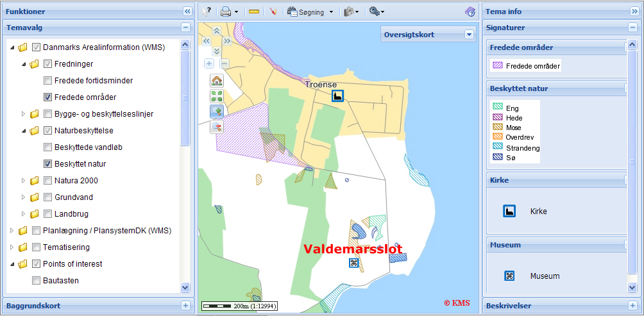Click the small minus zoom button
This screenshot has height=316, width=644.
click(225, 63)
